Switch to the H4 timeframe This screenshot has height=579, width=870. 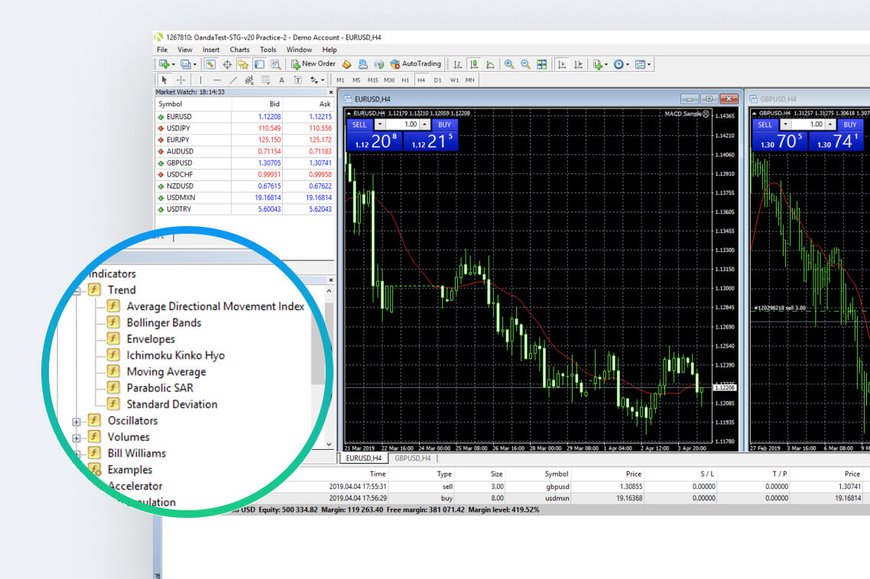420,79
